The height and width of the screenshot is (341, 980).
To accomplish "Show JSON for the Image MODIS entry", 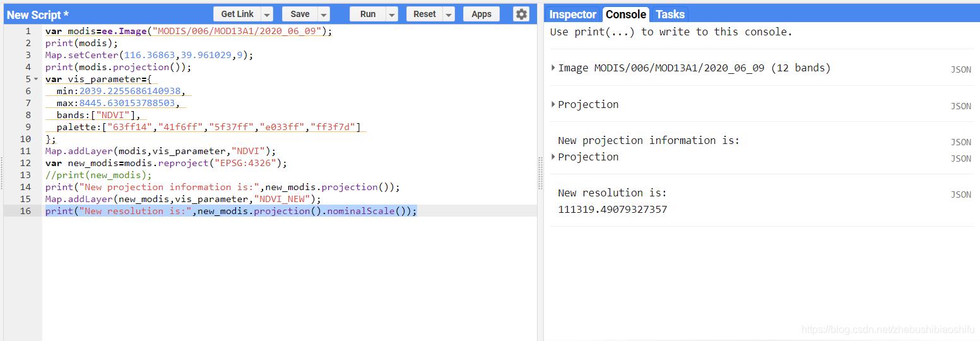I will 960,69.
